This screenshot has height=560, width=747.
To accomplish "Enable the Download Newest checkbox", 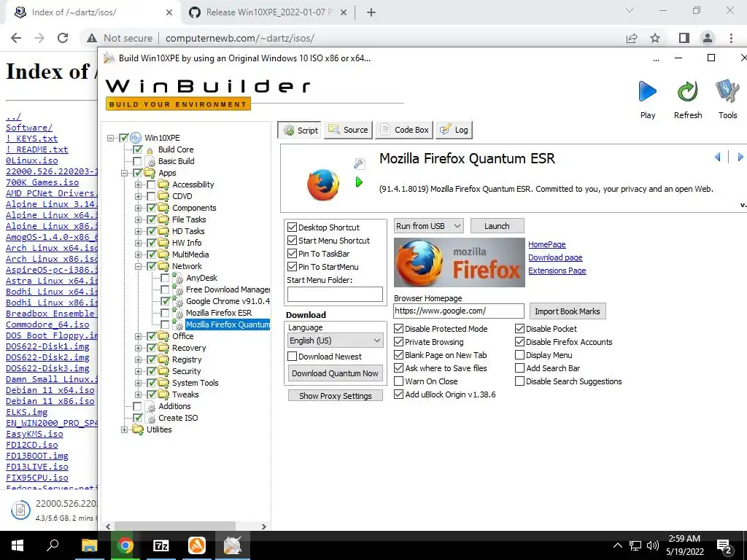I will 292,356.
